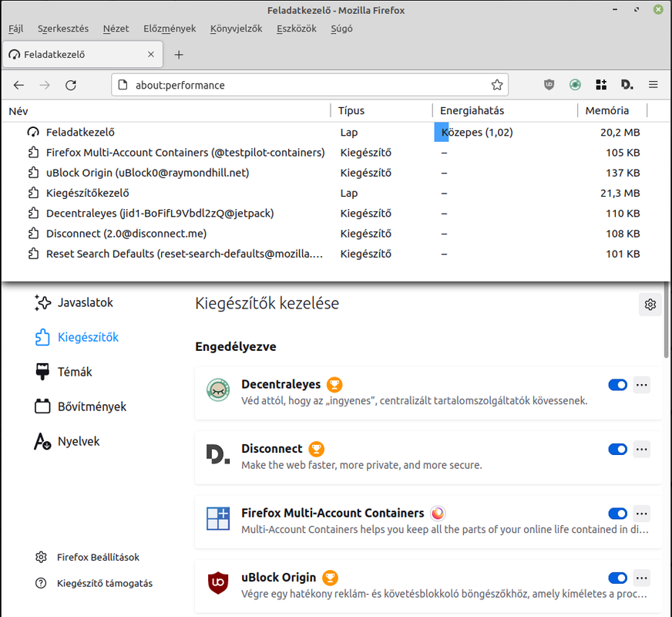The height and width of the screenshot is (617, 672).
Task: Click the gear tools button for add-ons
Action: 650,305
